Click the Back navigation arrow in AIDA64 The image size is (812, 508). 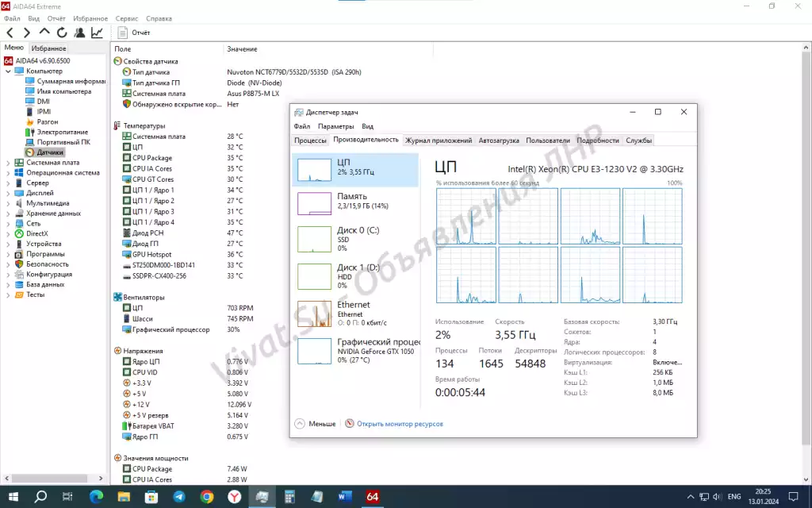[10, 33]
